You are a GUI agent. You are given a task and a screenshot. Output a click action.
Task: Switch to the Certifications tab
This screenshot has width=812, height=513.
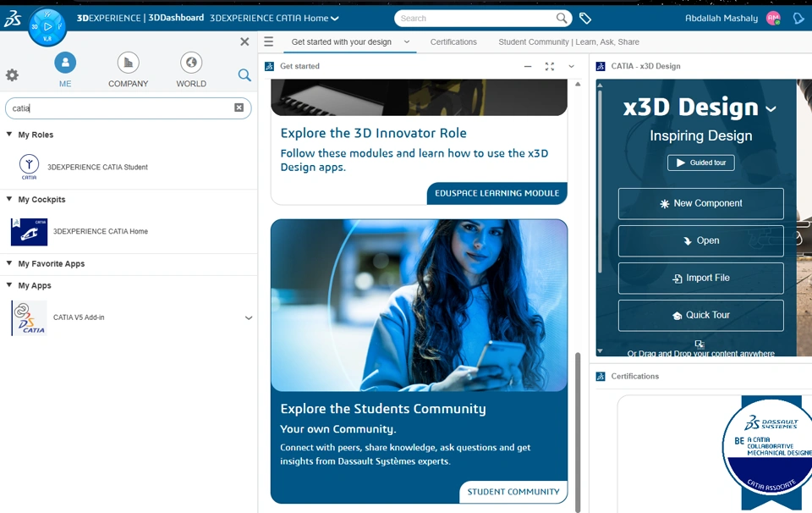click(453, 42)
